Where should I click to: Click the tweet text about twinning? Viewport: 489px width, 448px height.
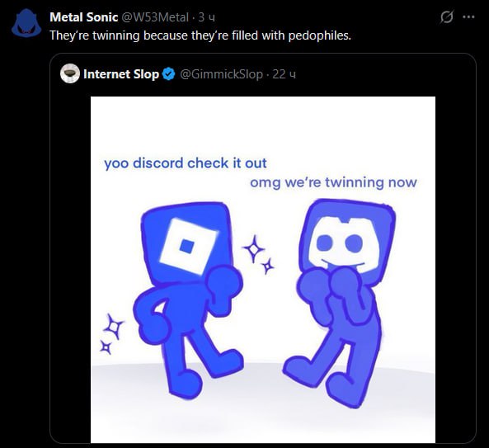pyautogui.click(x=200, y=35)
